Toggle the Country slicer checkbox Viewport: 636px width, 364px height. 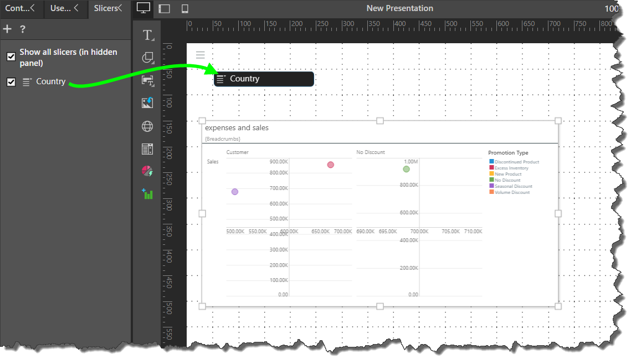(11, 82)
